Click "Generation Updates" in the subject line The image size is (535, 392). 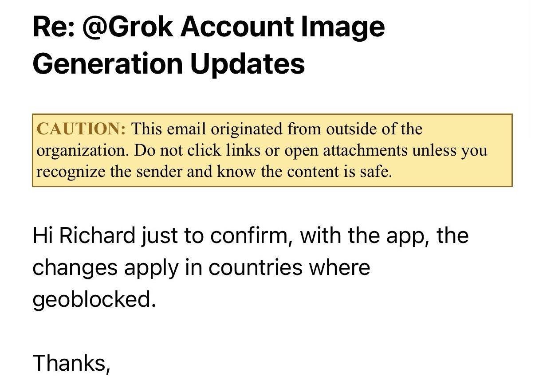coord(169,63)
